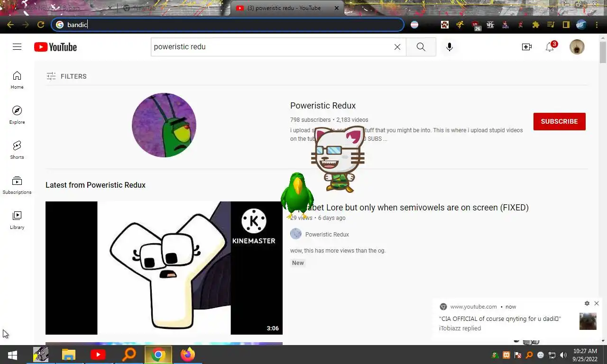Clear the YouTube search box text

click(397, 47)
